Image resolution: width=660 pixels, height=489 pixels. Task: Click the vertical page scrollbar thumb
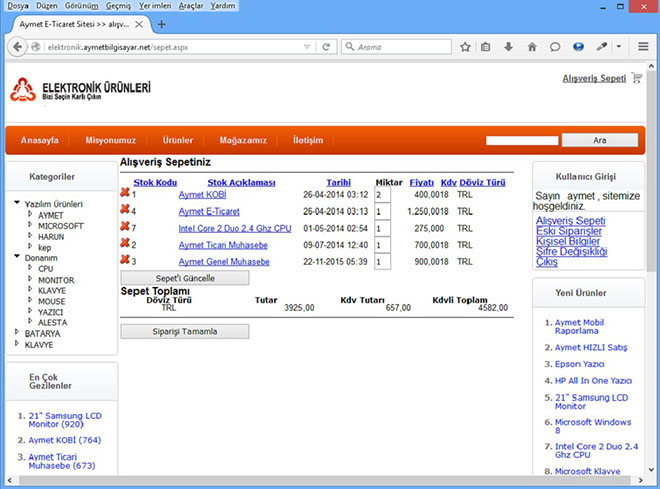click(x=651, y=173)
